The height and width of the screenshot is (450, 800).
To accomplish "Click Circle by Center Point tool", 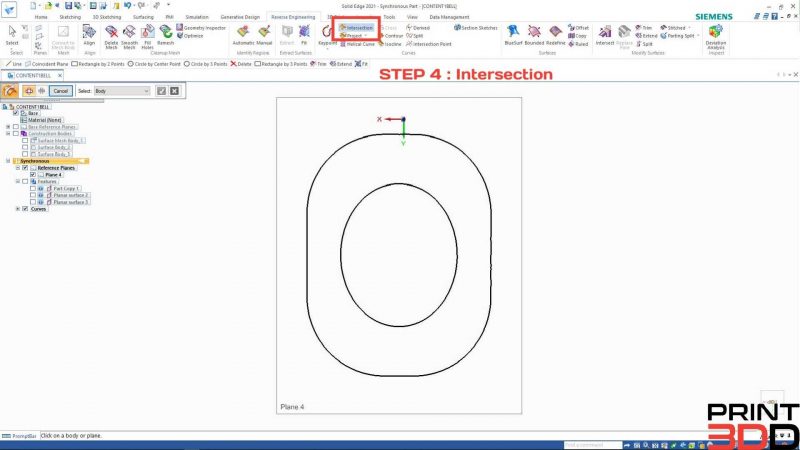I will (x=154, y=64).
